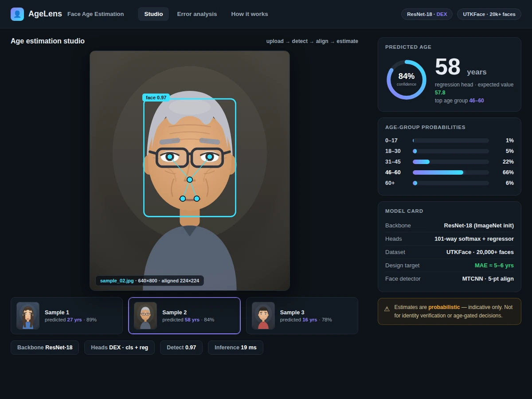This screenshot has height=399, width=532.
Task: Click the 46–60 age group bar
Action: tap(450, 172)
